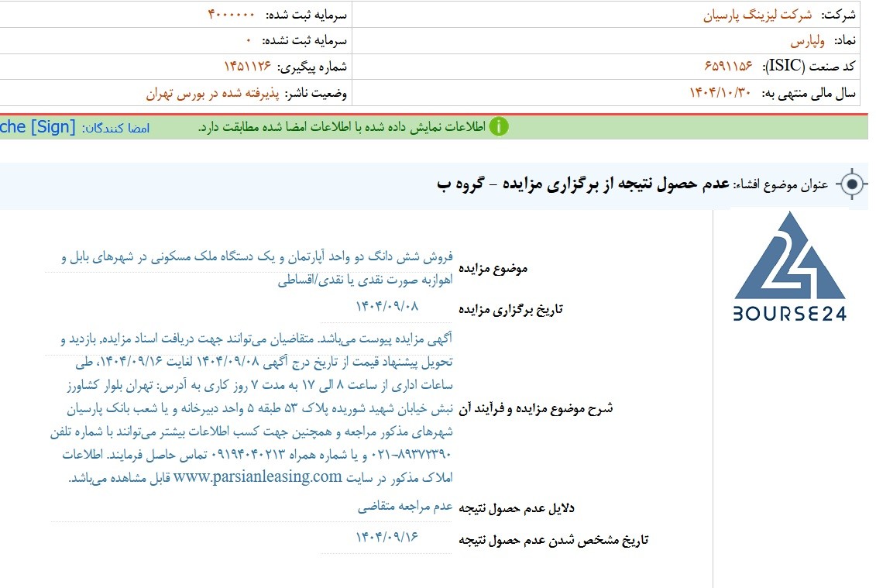
Task: Click the دلایل عدم حصول نتیجه label
Action: [516, 508]
